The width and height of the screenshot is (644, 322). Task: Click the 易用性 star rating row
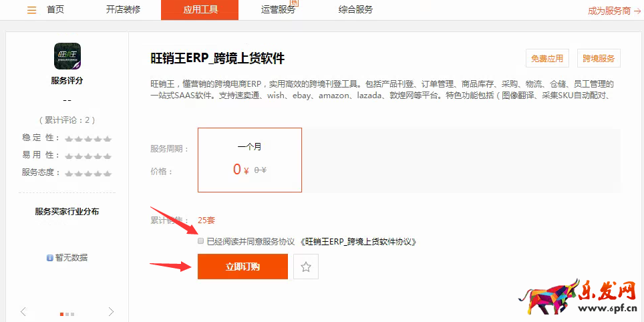88,156
